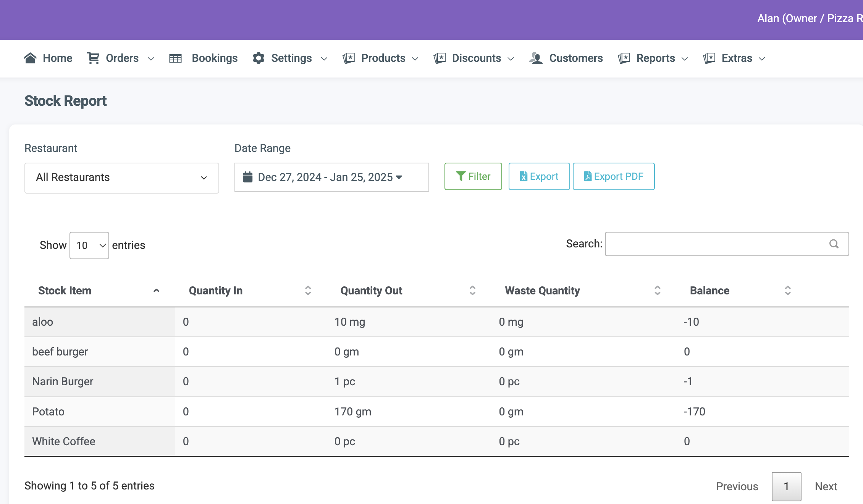Open the All Restaurants dropdown
Screen dimensions: 863x504
tap(122, 178)
